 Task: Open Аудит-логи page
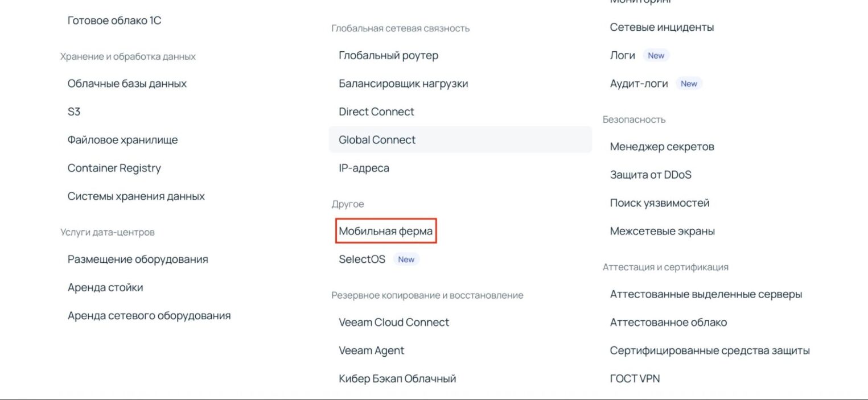[639, 84]
